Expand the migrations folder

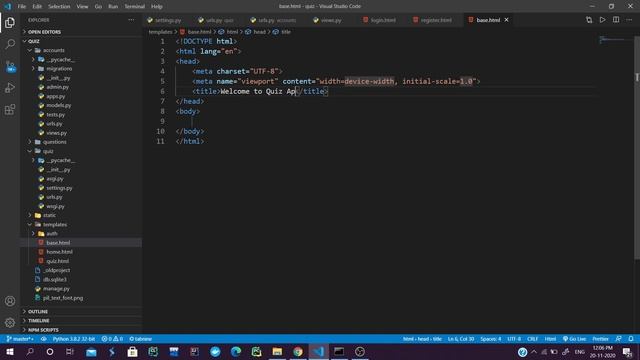(82, 69)
